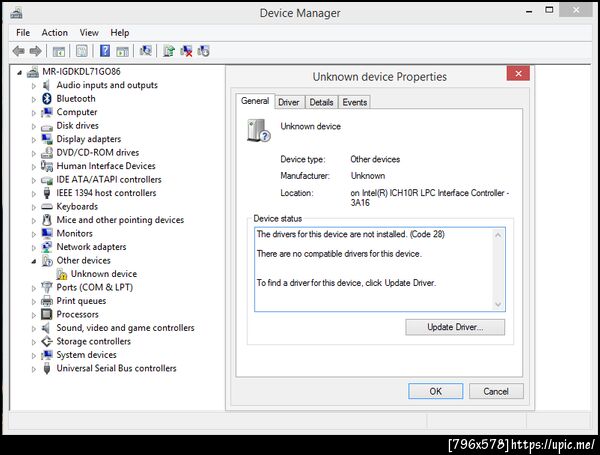Open the File menu
Screen dimensions: 600x455
click(x=23, y=33)
